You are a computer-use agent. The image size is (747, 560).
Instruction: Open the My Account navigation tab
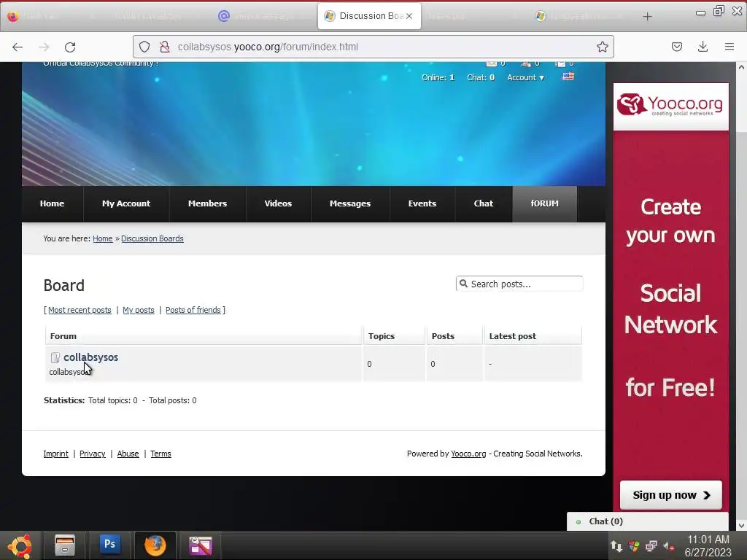coord(126,203)
